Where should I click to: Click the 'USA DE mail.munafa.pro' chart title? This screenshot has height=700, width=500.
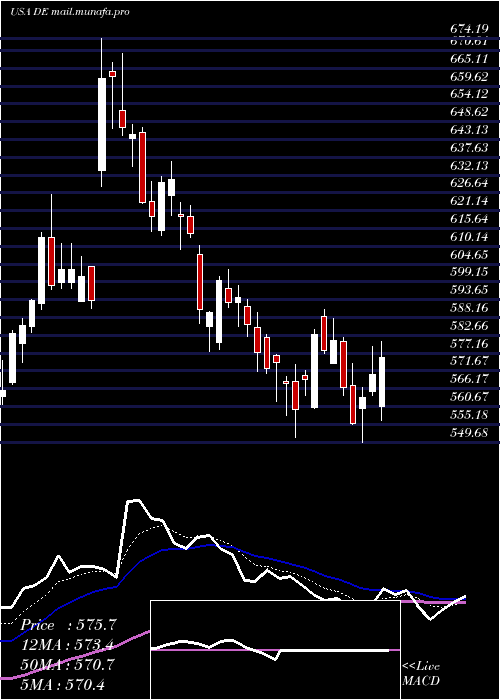coord(70,12)
